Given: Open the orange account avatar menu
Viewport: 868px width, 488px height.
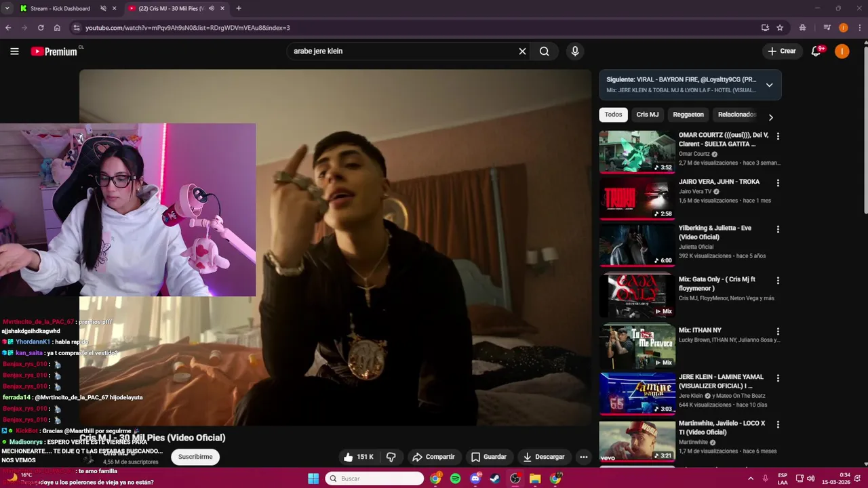Looking at the screenshot, I should (x=842, y=51).
